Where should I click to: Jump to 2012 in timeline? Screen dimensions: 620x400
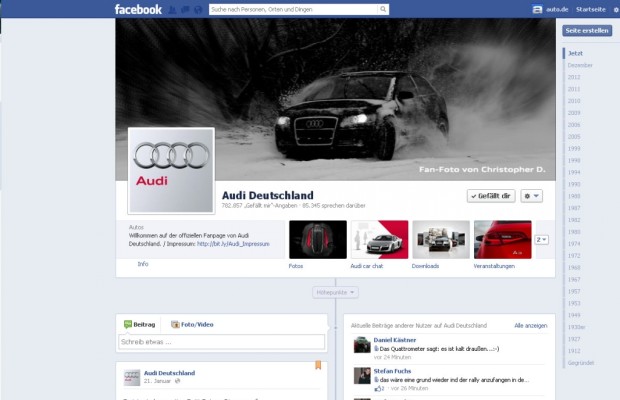[x=574, y=77]
